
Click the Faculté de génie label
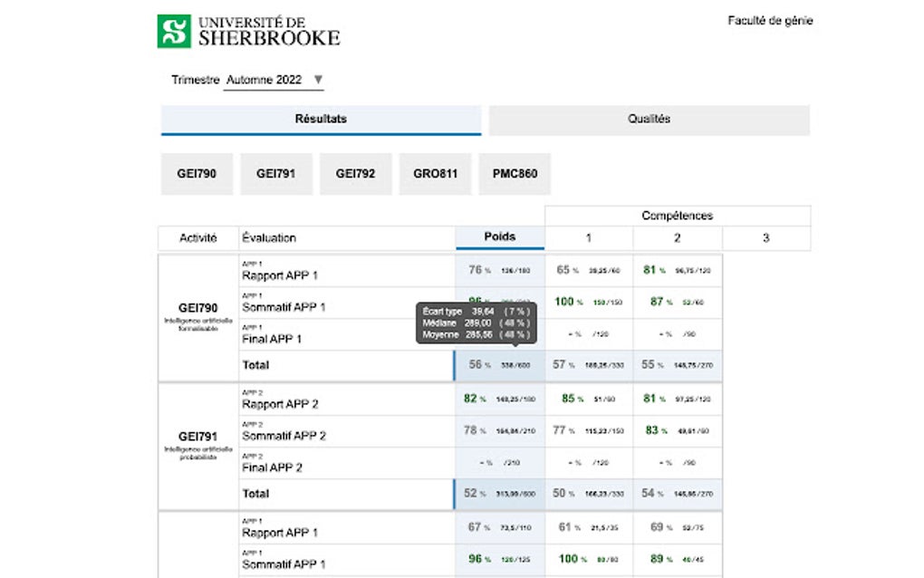(x=769, y=19)
